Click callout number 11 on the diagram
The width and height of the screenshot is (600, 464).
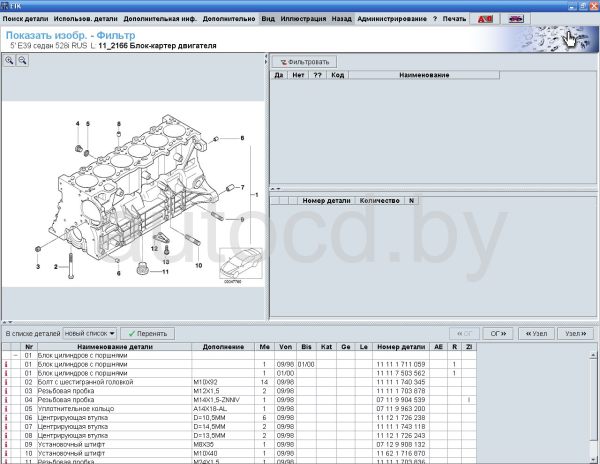(165, 272)
